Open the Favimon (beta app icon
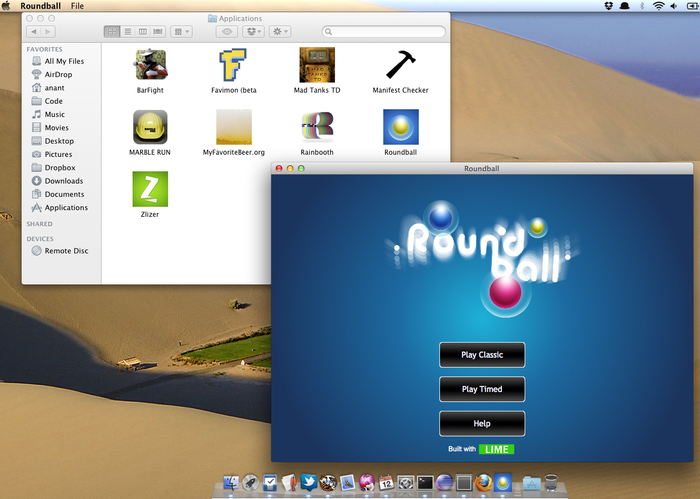700x499 pixels. coord(233,65)
